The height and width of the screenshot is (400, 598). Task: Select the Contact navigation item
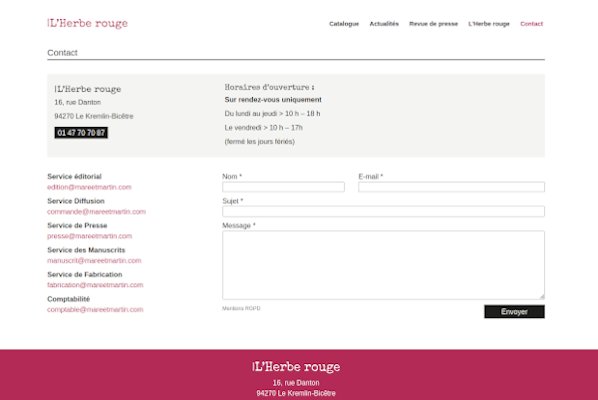click(x=531, y=24)
